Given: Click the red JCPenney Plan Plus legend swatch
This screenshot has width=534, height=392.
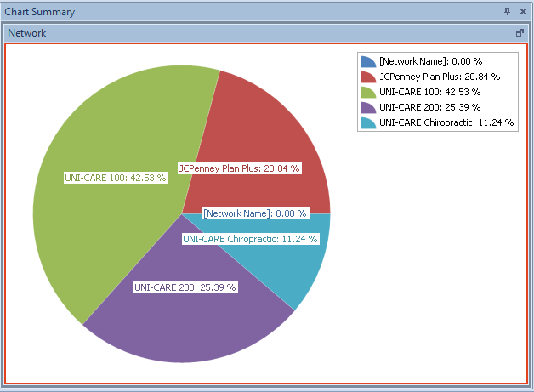Looking at the screenshot, I should 368,77.
